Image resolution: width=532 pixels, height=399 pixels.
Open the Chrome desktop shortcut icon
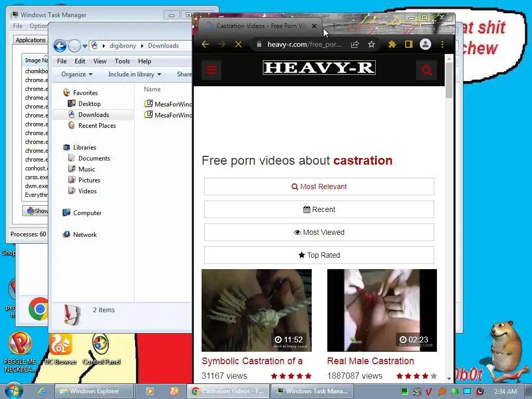click(38, 309)
